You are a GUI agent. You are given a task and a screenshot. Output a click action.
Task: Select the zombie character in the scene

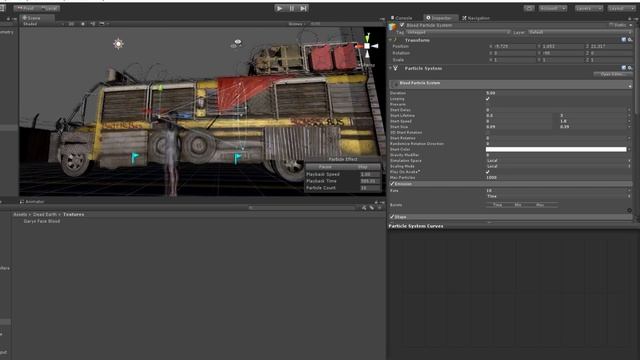coord(172,157)
